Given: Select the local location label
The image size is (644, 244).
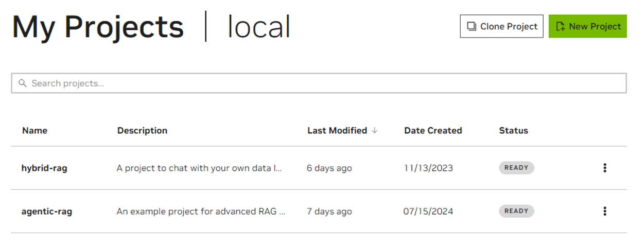Looking at the screenshot, I should coord(259,27).
